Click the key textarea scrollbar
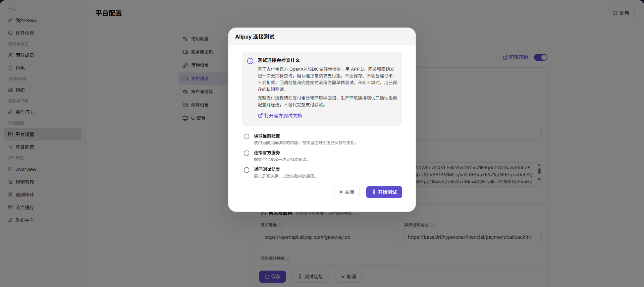 (539, 171)
